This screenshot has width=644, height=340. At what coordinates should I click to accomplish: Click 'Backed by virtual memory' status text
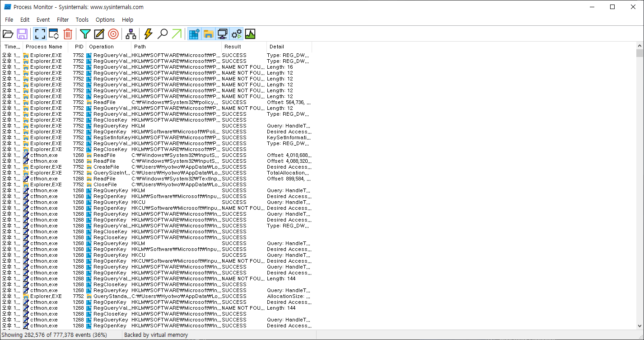(x=156, y=335)
